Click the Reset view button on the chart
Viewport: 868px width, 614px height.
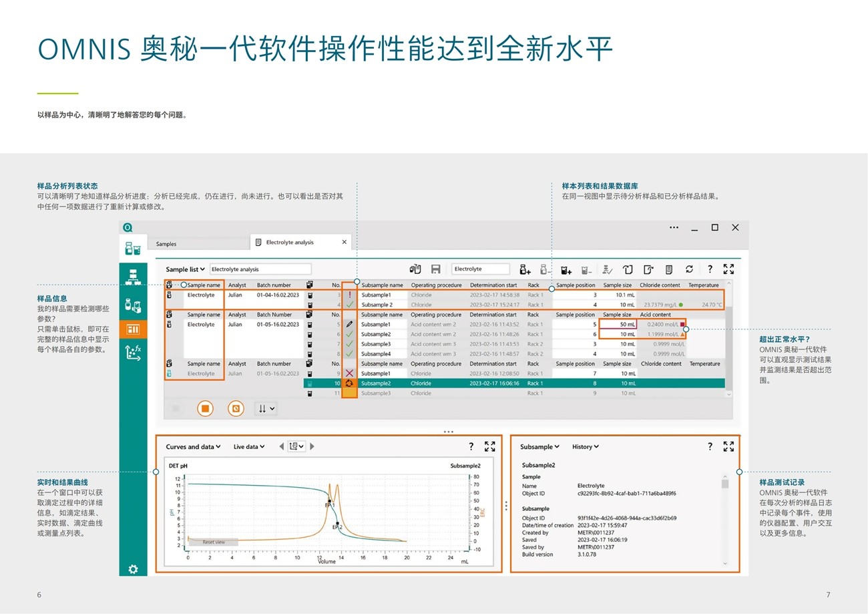[x=214, y=542]
